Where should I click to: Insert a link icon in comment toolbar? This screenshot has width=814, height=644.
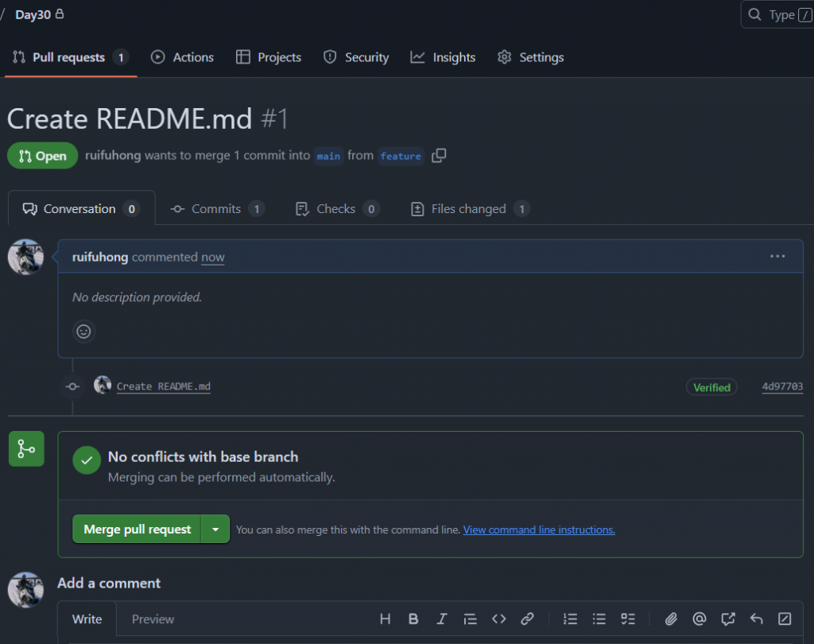point(528,619)
